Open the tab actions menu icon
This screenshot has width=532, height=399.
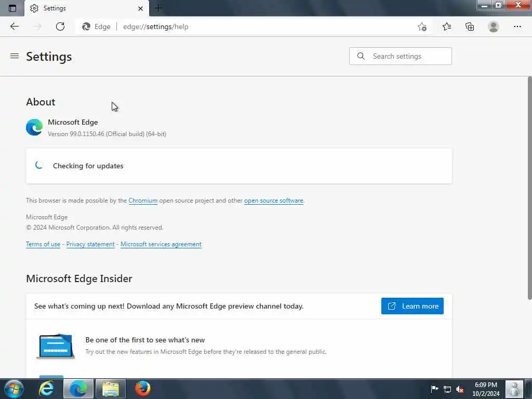pos(12,8)
